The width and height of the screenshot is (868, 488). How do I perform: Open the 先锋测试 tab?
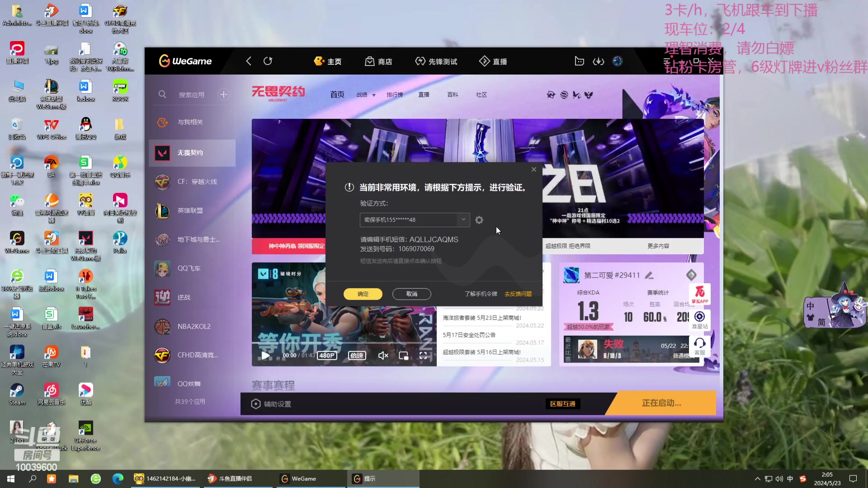(x=436, y=61)
